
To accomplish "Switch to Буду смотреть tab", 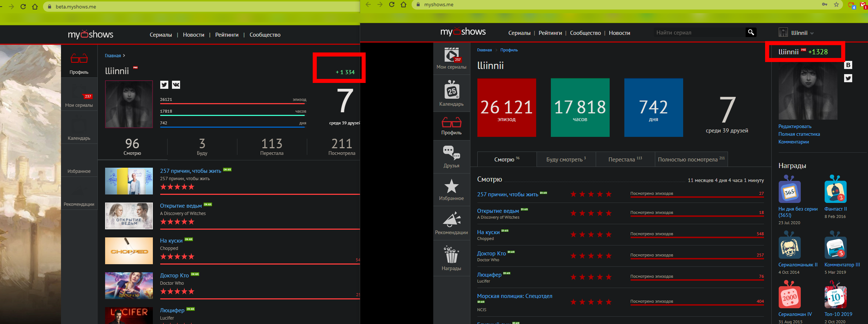I will click(566, 159).
